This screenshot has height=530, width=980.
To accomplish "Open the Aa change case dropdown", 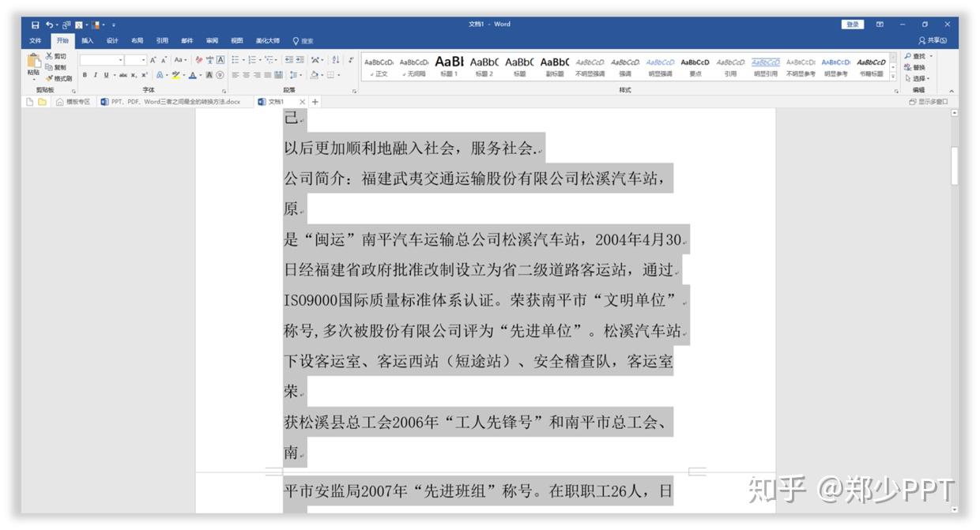I will click(180, 60).
